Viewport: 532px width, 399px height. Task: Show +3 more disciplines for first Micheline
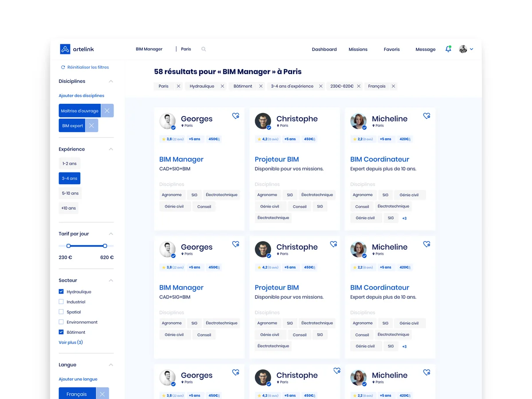tap(404, 218)
